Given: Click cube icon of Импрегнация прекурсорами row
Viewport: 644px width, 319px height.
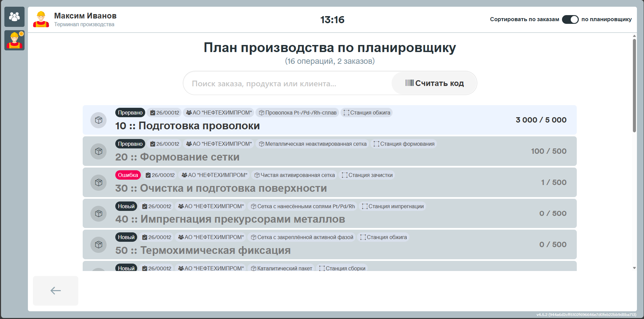Looking at the screenshot, I should point(98,214).
